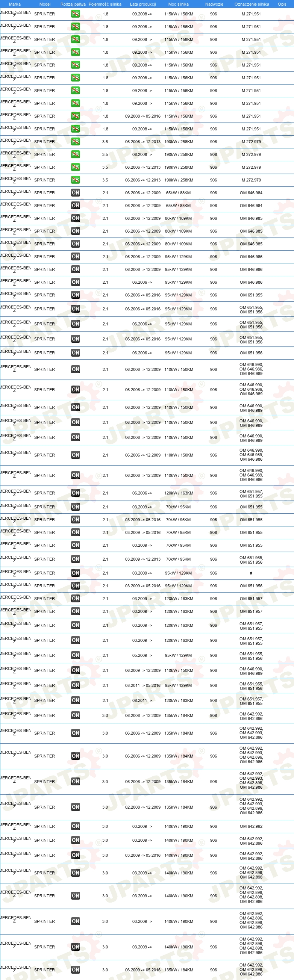This screenshot has height=980, width=294.
Task: Click ON icon in 06.2006 -> row with only OM 651.956
Action: 76,353
